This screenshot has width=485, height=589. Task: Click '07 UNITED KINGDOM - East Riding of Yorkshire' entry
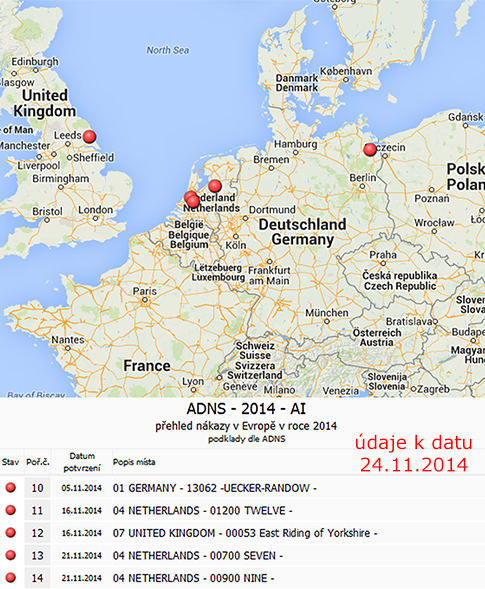tap(245, 533)
